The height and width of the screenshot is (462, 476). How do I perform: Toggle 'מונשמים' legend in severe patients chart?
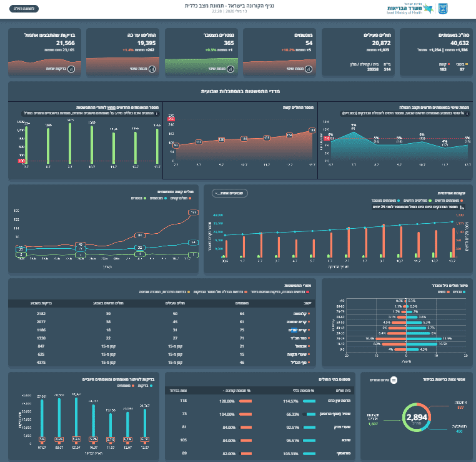click(x=158, y=198)
